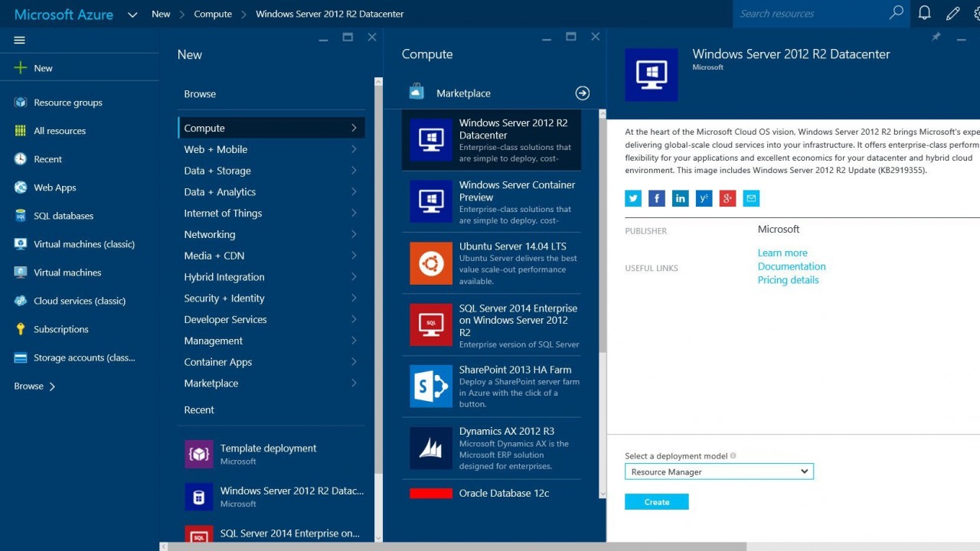Click Browse in the New blade
This screenshot has width=980, height=551.
pyautogui.click(x=200, y=94)
